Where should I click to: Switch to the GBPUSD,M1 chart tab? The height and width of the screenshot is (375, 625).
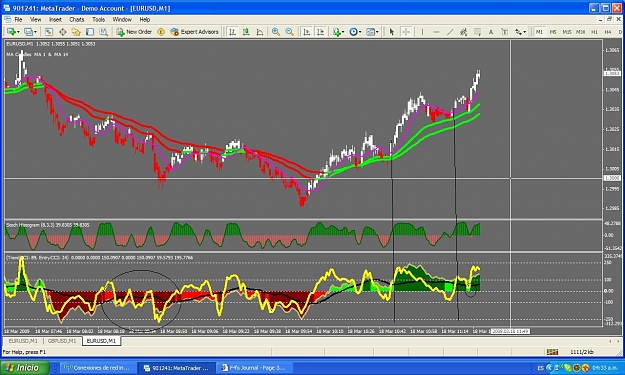62,341
